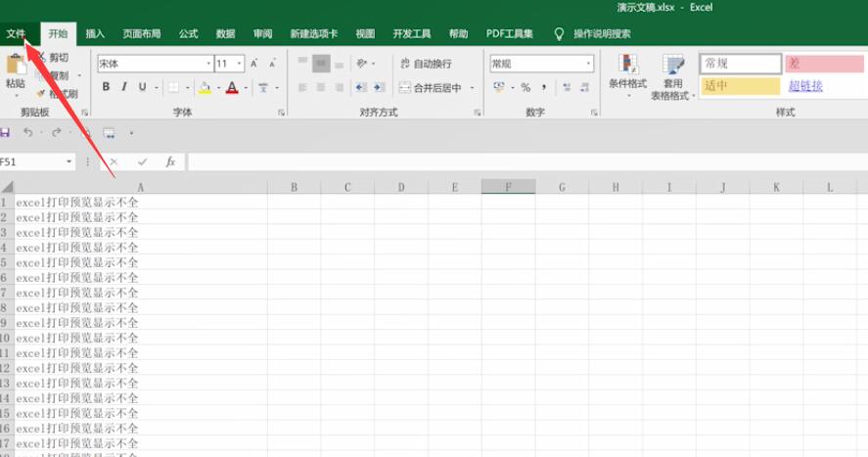
Task: Click the 粘贴 paste icon
Action: coord(16,65)
